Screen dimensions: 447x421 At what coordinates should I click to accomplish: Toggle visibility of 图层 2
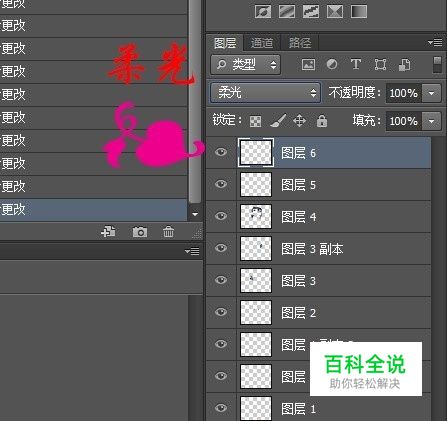[221, 312]
